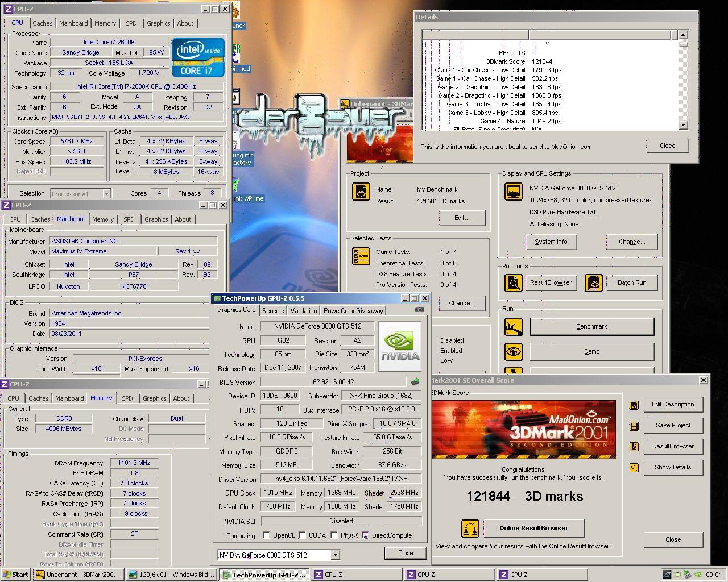
Task: Click the Benchmark run icon
Action: pos(514,326)
